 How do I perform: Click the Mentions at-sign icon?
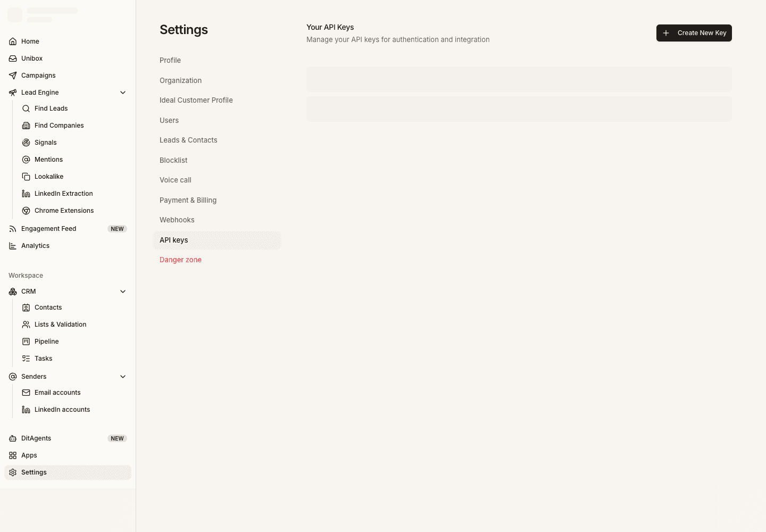point(26,160)
